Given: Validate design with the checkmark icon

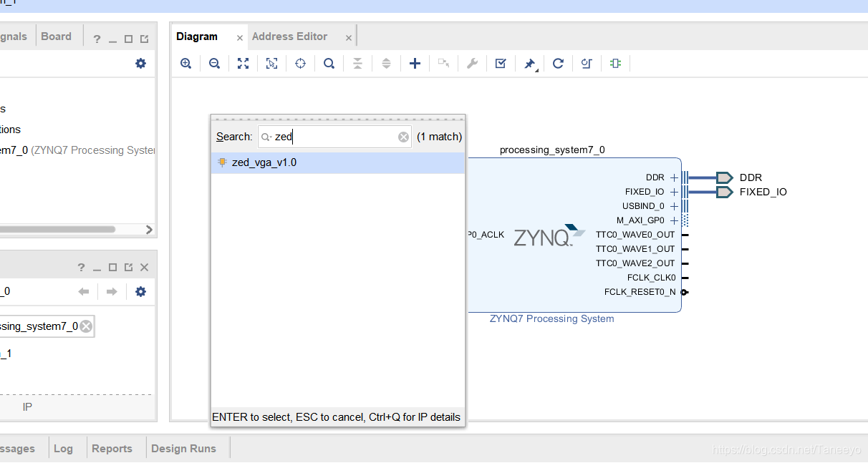Looking at the screenshot, I should (501, 64).
